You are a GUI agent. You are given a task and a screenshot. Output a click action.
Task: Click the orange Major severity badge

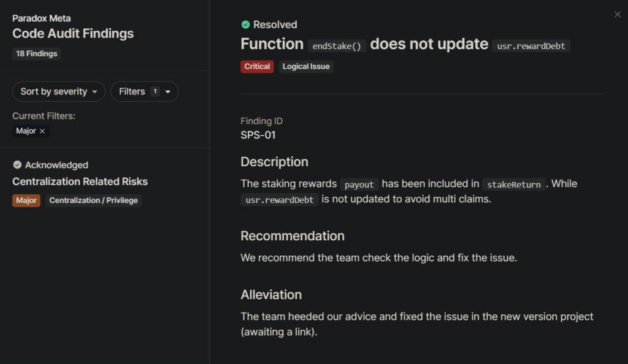(x=26, y=200)
